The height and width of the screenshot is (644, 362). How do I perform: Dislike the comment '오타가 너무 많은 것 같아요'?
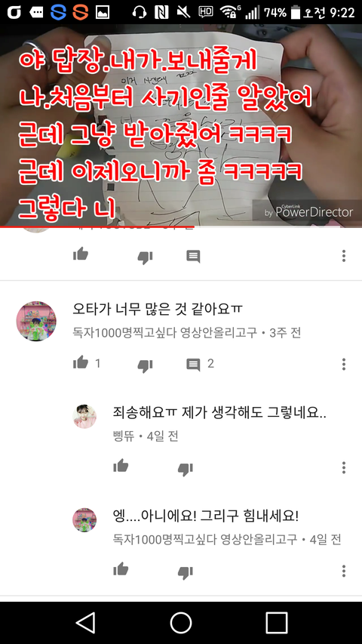coord(145,365)
